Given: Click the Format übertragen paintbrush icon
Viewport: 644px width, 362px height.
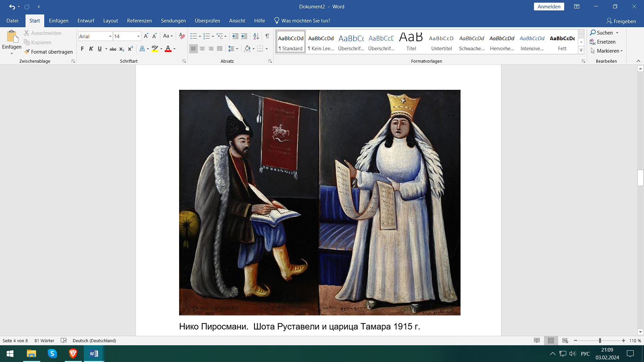Looking at the screenshot, I should [27, 52].
